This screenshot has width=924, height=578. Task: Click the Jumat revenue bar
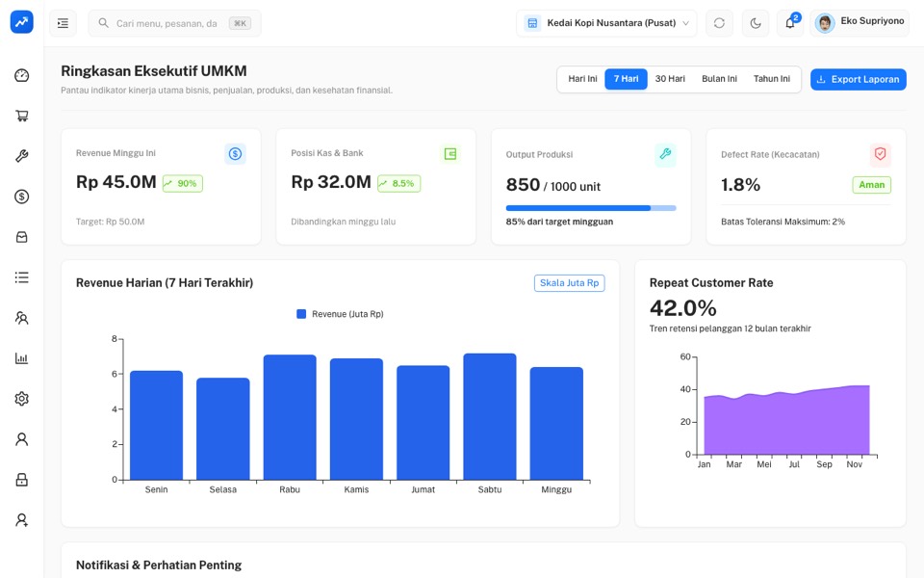(423, 423)
